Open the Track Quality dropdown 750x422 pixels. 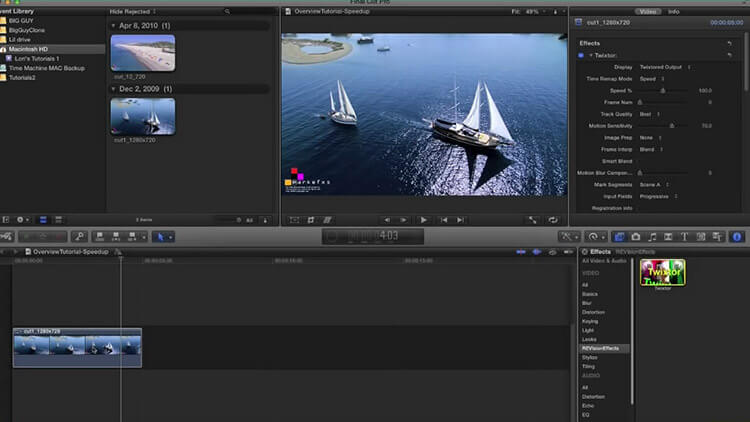click(650, 114)
